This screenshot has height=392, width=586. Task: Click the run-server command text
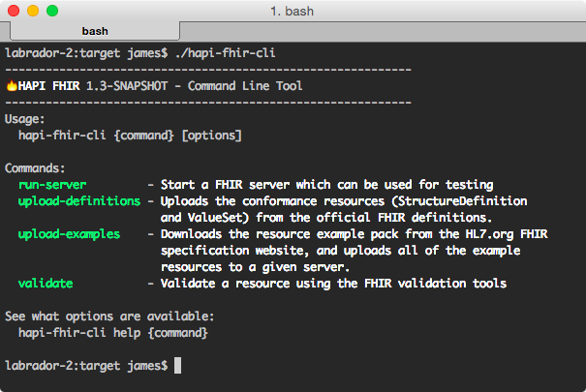pos(52,184)
